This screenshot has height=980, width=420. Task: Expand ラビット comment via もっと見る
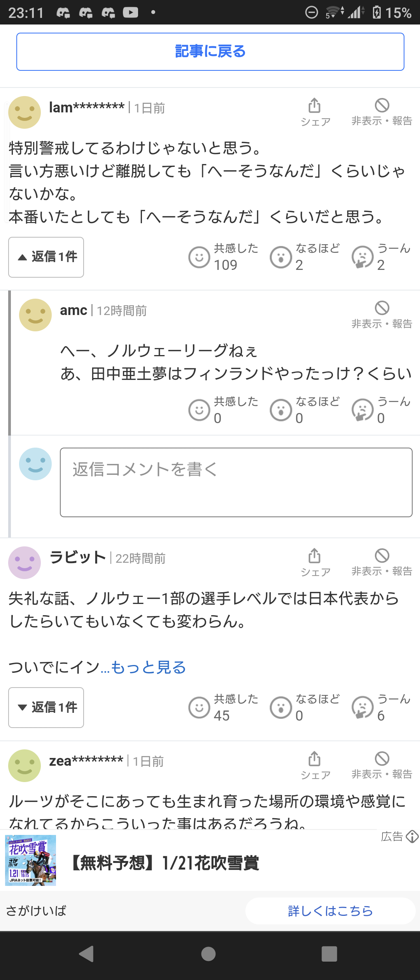point(149,667)
